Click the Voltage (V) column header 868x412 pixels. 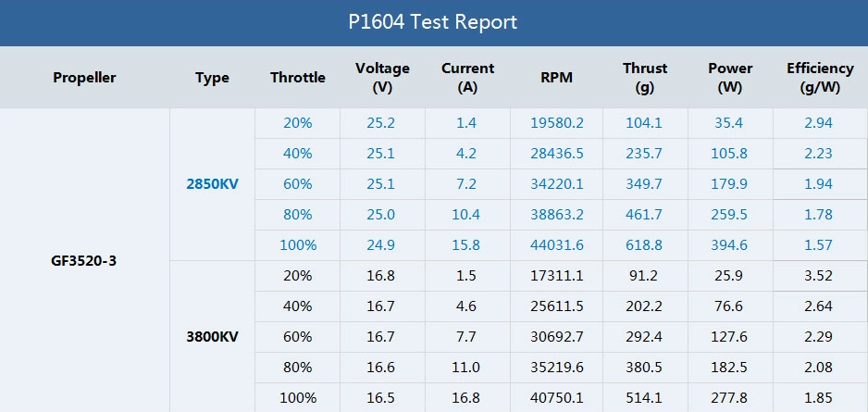pos(382,78)
